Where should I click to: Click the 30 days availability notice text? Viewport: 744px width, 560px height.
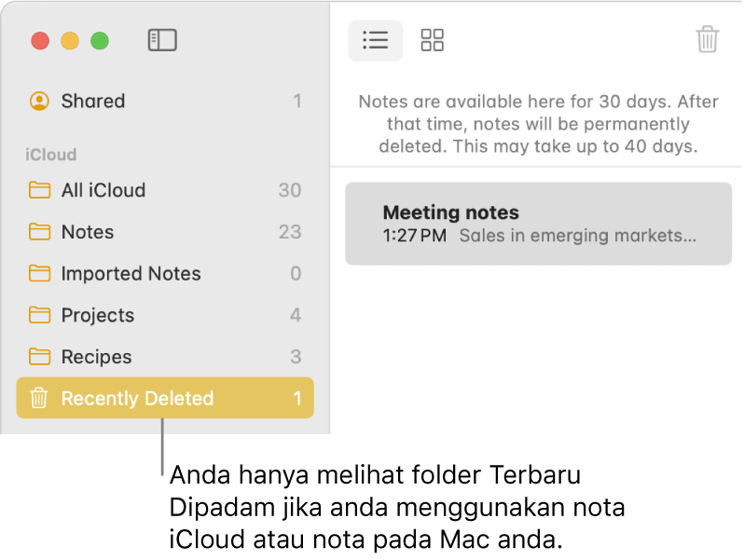tap(538, 124)
